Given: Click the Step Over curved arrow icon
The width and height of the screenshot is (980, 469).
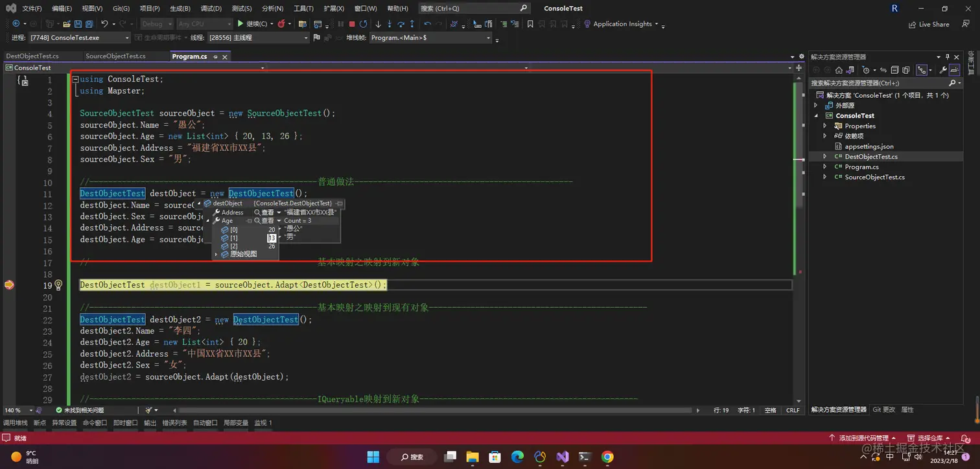Looking at the screenshot, I should coord(401,24).
